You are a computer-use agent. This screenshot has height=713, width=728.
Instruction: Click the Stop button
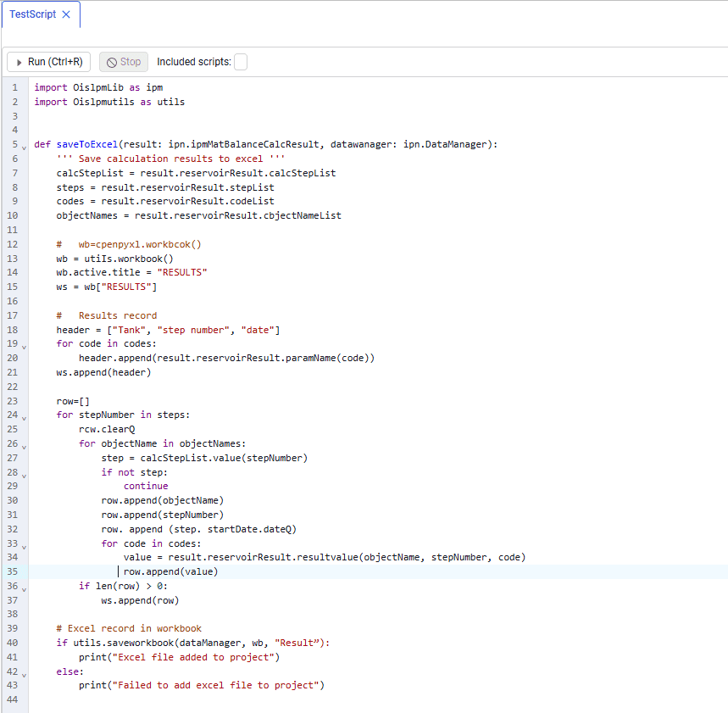point(124,62)
